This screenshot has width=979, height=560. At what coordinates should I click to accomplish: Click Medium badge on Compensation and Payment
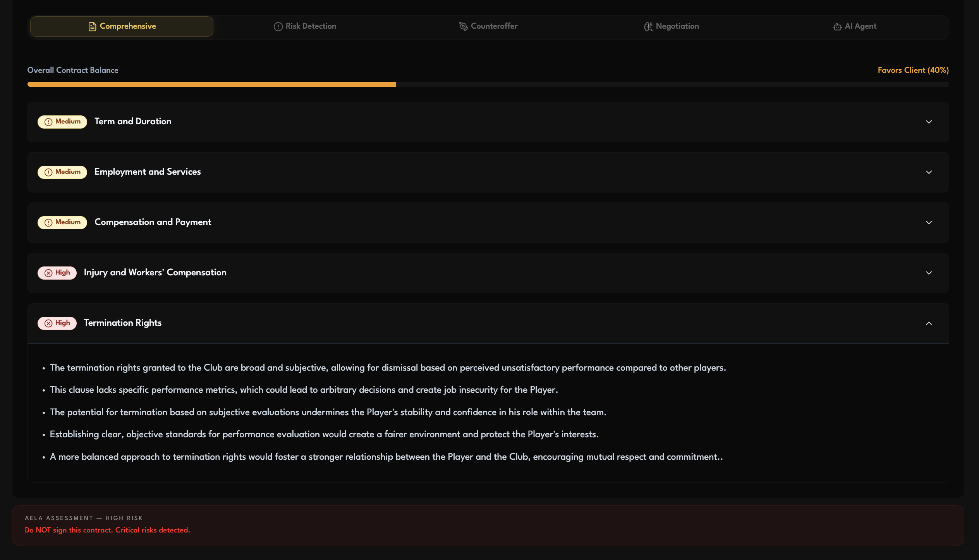coord(62,222)
